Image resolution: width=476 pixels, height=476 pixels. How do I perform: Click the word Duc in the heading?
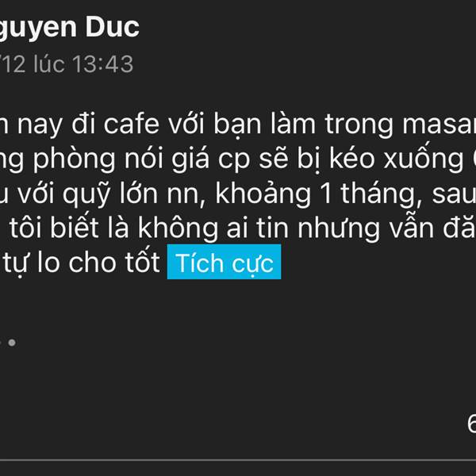click(112, 27)
